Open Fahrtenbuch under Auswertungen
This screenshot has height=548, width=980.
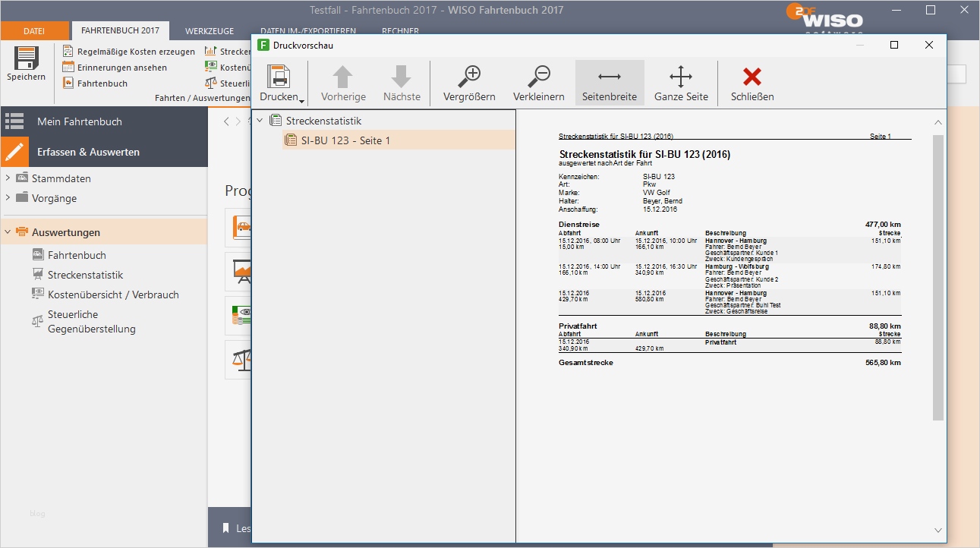click(x=77, y=255)
